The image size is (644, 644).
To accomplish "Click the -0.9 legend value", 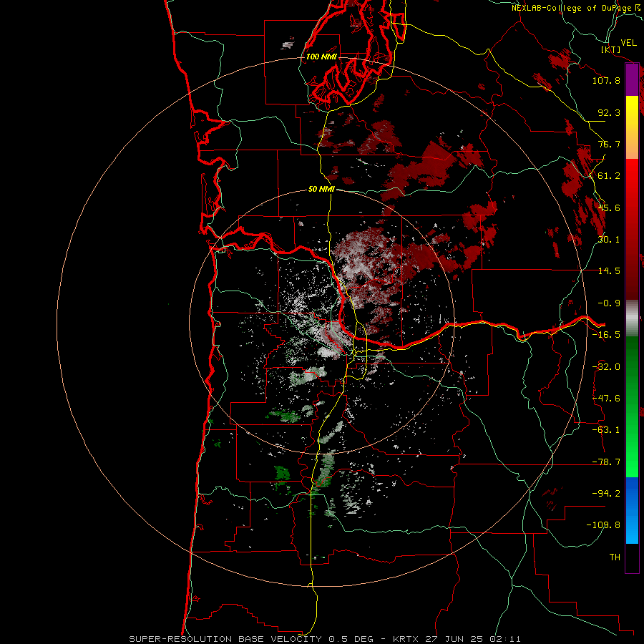I will pos(609,303).
